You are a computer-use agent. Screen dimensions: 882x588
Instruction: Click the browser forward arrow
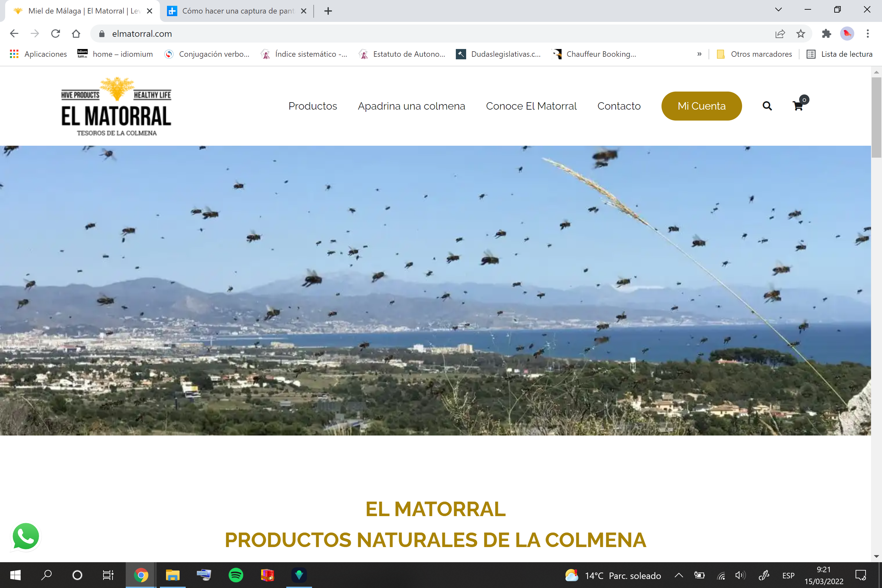click(35, 34)
